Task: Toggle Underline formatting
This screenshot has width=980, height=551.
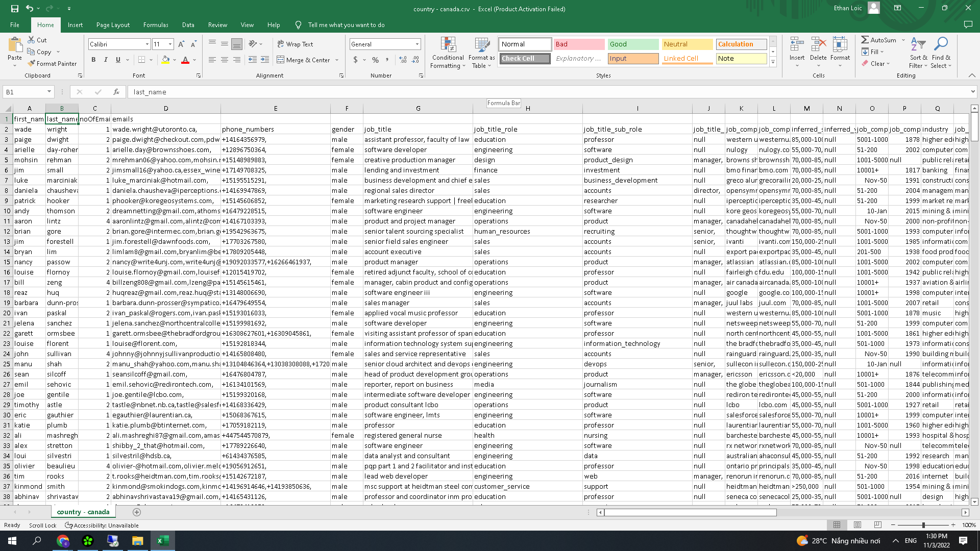Action: pyautogui.click(x=118, y=60)
